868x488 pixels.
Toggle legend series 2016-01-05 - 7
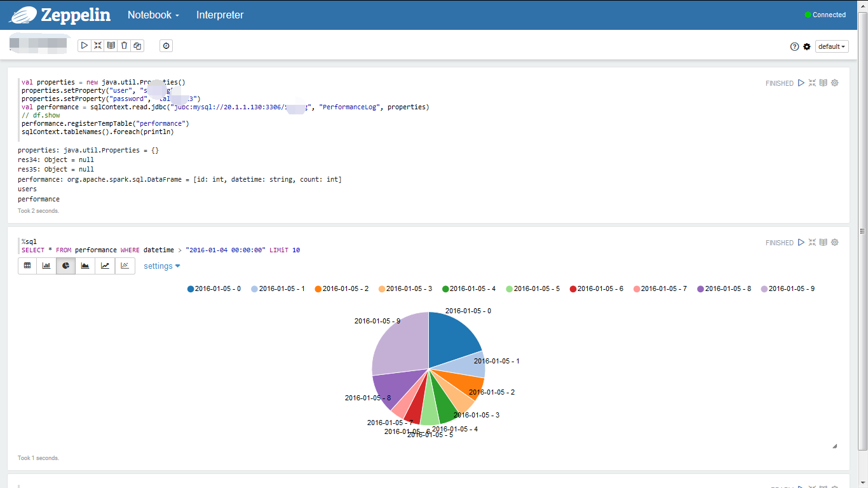(x=660, y=288)
